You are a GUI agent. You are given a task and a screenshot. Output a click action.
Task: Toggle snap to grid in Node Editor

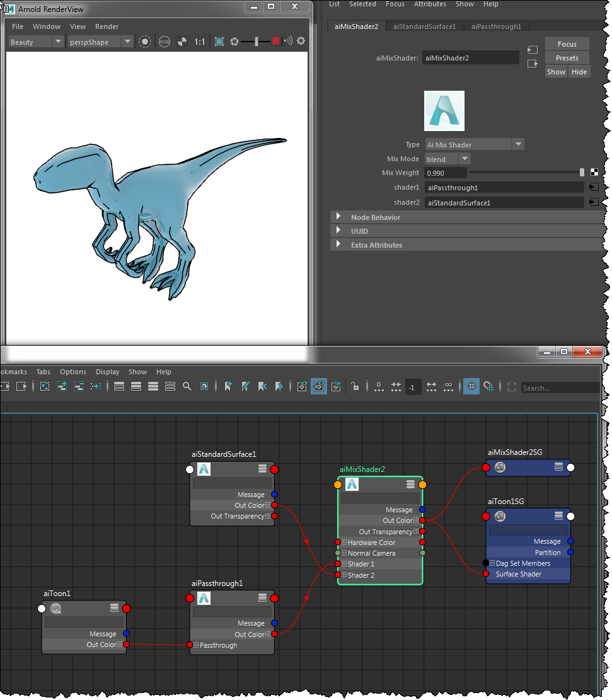pyautogui.click(x=488, y=387)
